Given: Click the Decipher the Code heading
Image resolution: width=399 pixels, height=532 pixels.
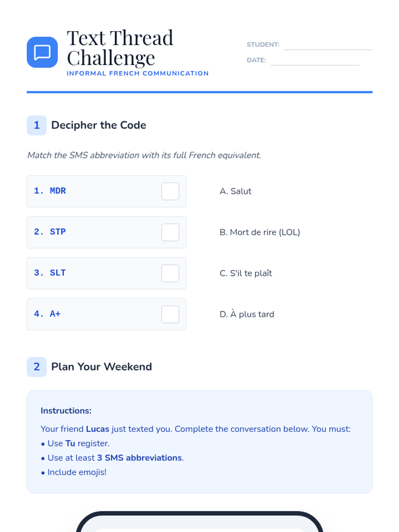Looking at the screenshot, I should tap(99, 125).
